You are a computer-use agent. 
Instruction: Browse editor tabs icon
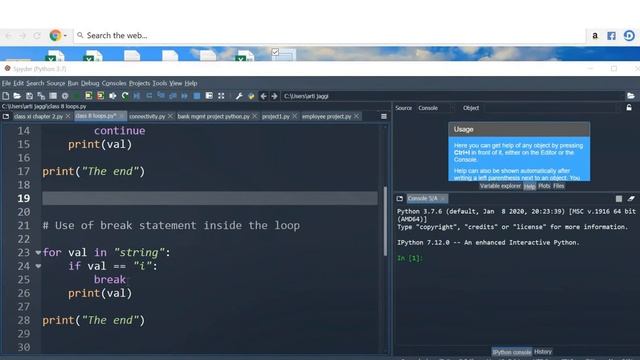(x=6, y=116)
